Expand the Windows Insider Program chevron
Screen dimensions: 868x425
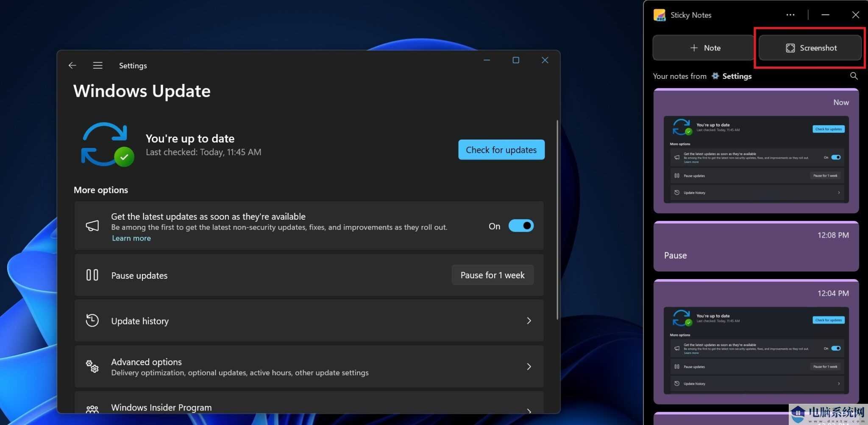pos(529,411)
